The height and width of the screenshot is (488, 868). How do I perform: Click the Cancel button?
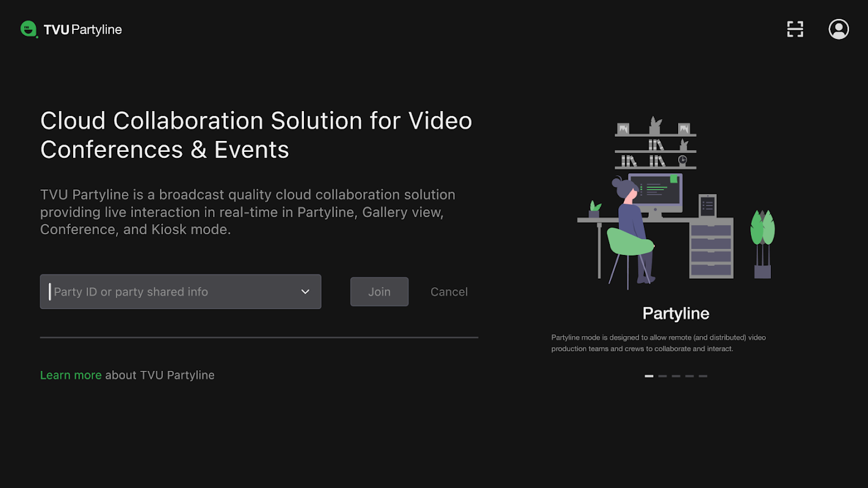pos(449,292)
